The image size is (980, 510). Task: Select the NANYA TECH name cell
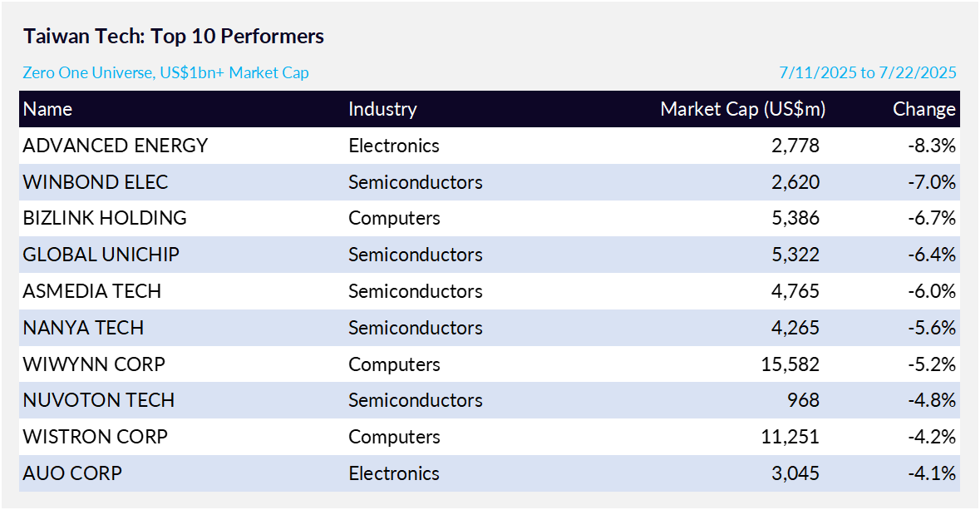click(83, 328)
